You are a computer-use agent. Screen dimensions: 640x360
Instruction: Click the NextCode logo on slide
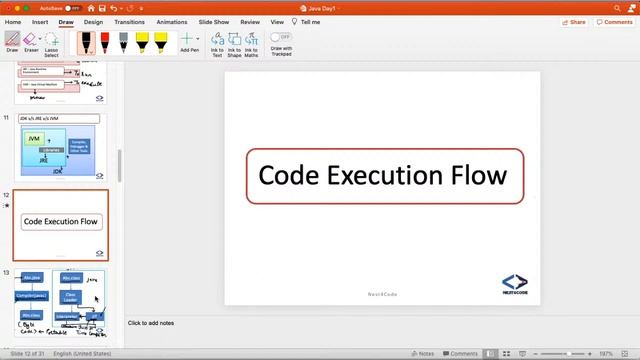point(515,284)
